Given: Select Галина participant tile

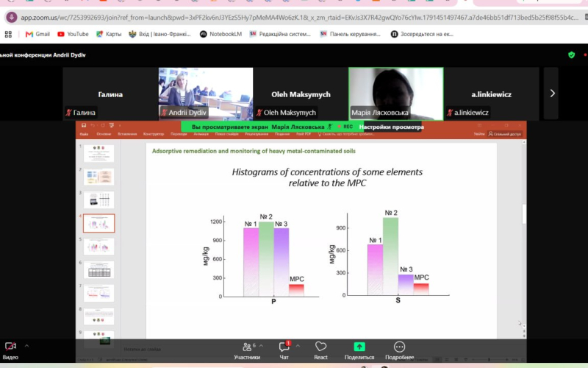Looking at the screenshot, I should [x=110, y=94].
